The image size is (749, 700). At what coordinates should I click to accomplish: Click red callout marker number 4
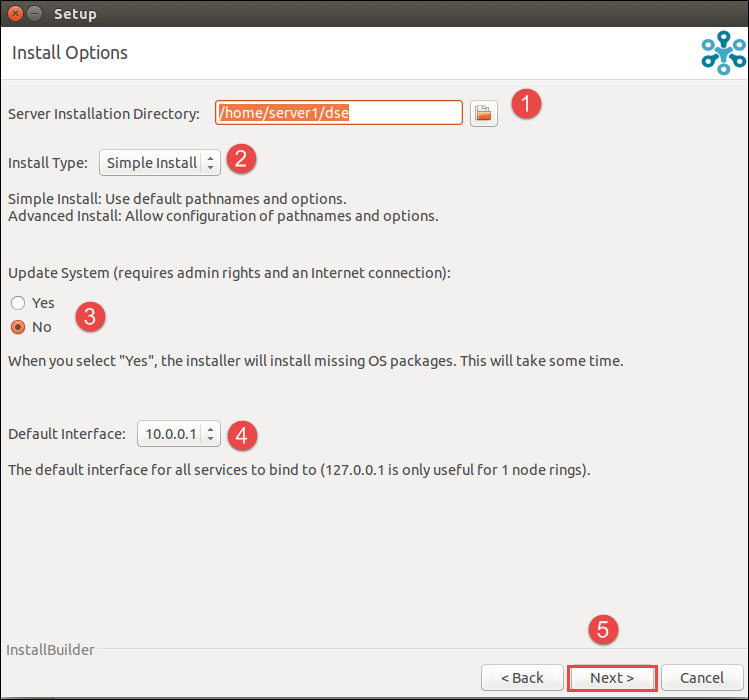(243, 434)
